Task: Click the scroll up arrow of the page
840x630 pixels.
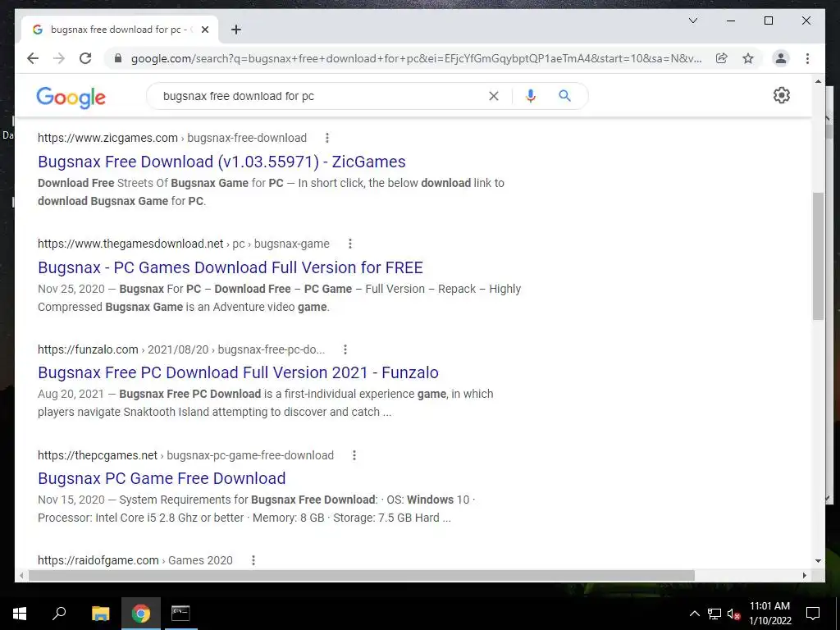Action: coord(818,81)
